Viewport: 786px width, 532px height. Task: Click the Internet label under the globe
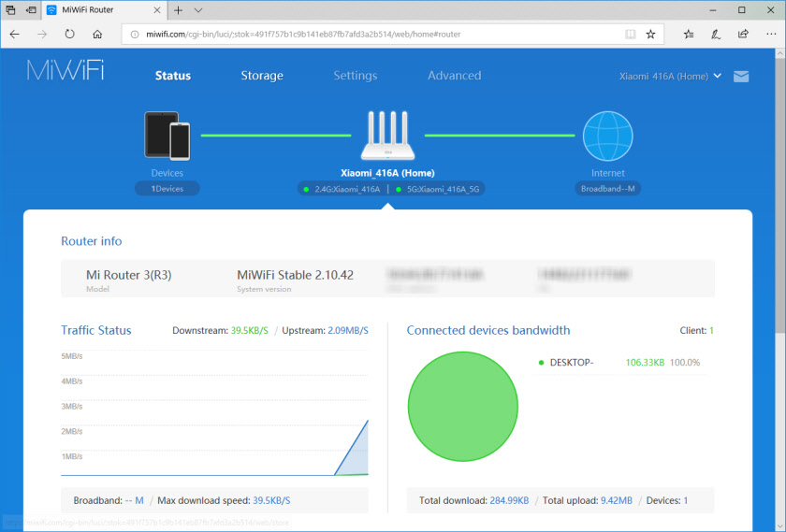pos(607,173)
